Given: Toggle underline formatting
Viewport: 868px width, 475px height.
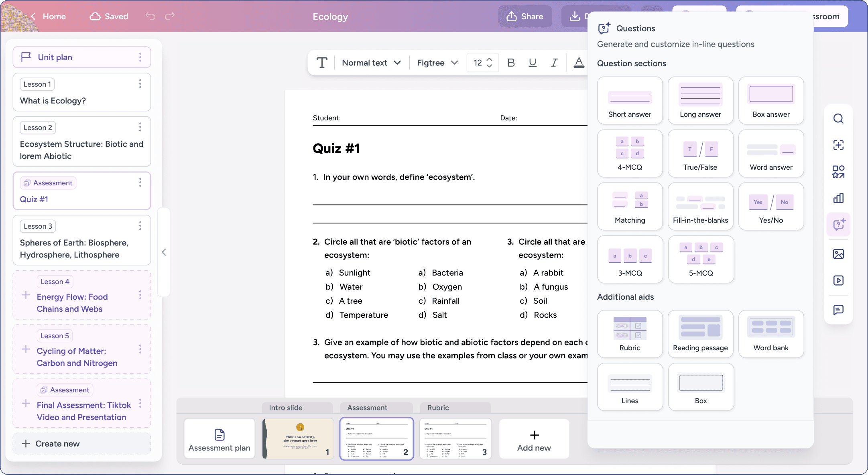Looking at the screenshot, I should 533,63.
